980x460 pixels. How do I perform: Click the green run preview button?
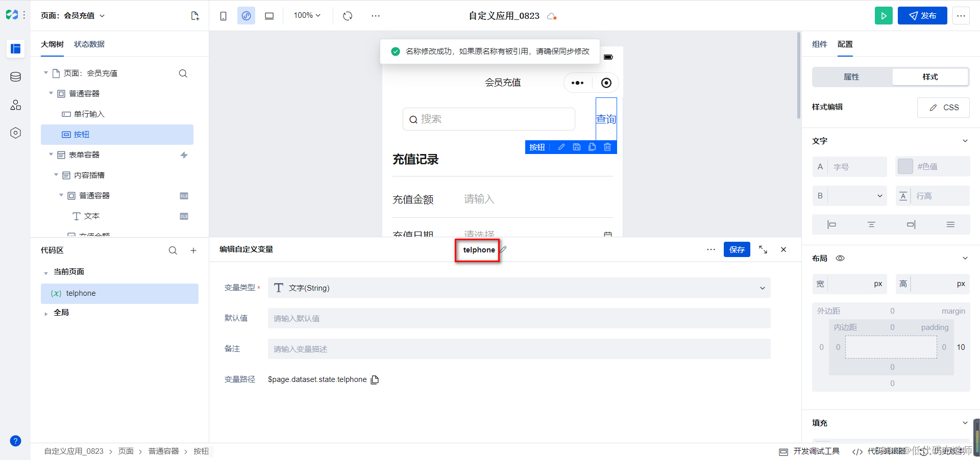pyautogui.click(x=884, y=16)
